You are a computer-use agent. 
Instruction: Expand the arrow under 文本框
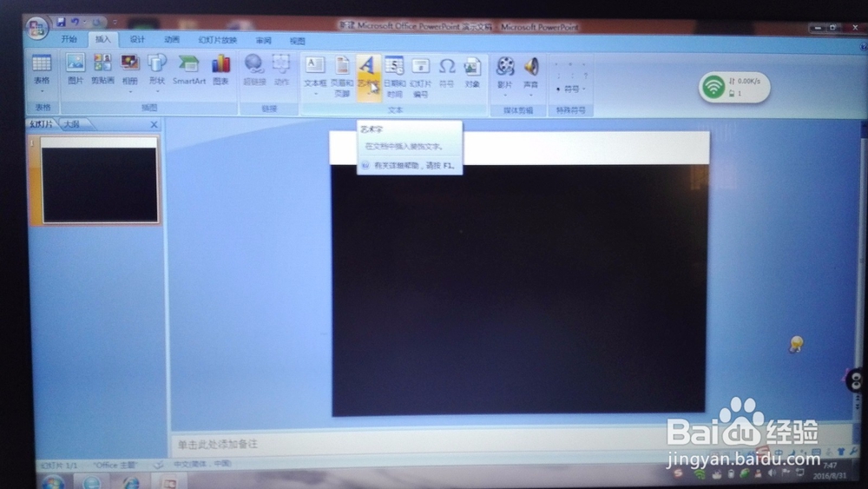click(x=316, y=94)
